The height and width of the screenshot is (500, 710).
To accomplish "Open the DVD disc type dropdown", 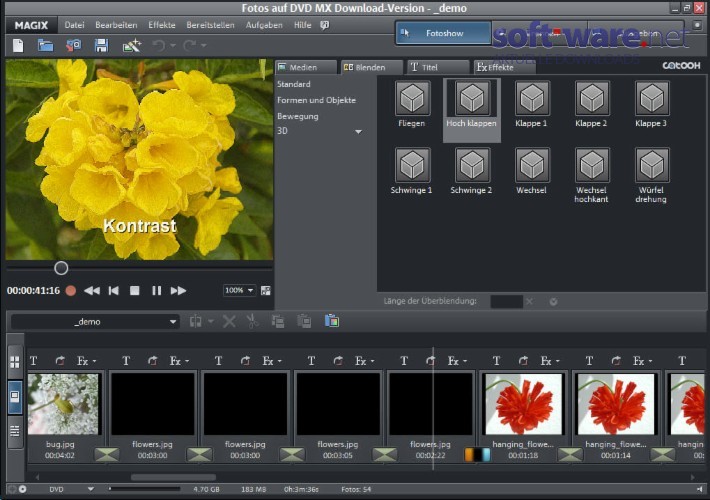I will pos(91,489).
